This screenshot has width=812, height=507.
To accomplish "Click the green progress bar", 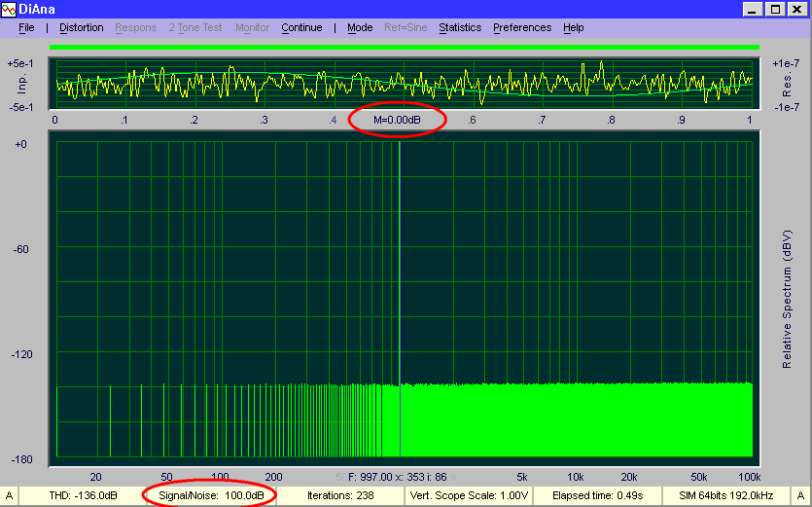I will 405,47.
